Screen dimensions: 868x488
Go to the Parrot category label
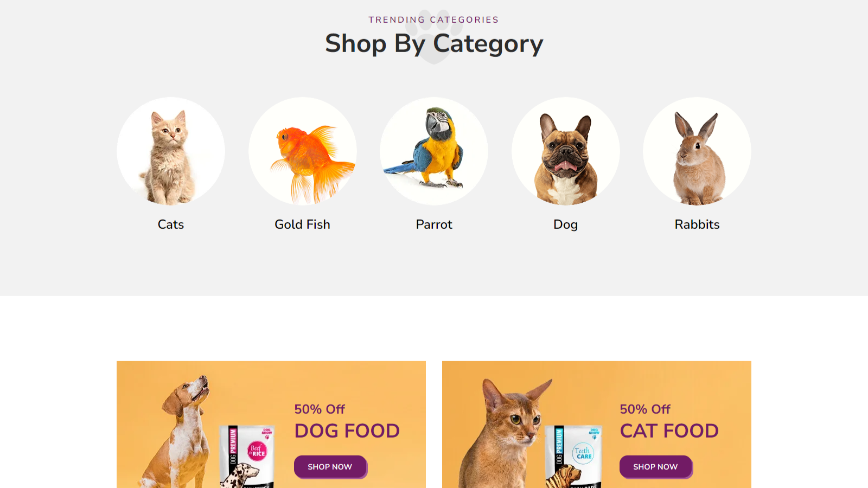tap(434, 224)
